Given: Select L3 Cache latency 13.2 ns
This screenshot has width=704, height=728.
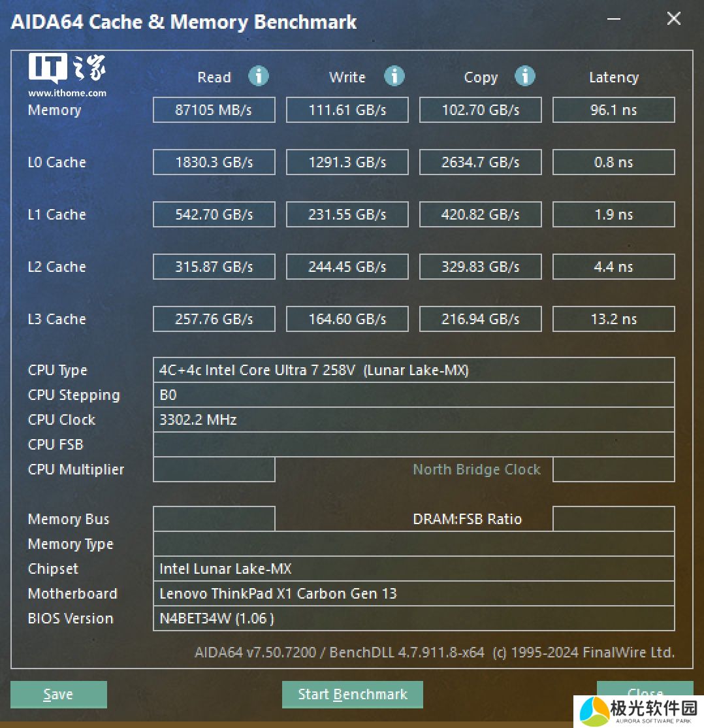Looking at the screenshot, I should click(613, 319).
